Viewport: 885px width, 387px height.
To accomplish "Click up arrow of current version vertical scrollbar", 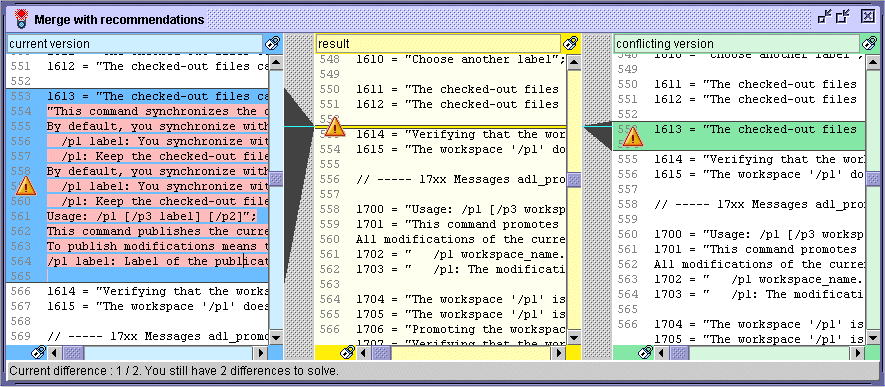I will coord(275,62).
